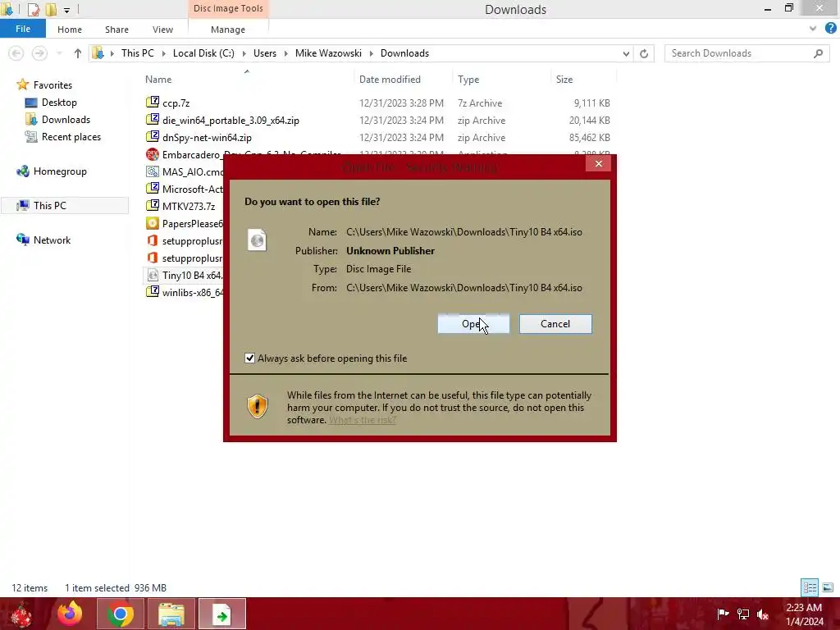
Task: Sort files by the Type column header
Action: 468,80
